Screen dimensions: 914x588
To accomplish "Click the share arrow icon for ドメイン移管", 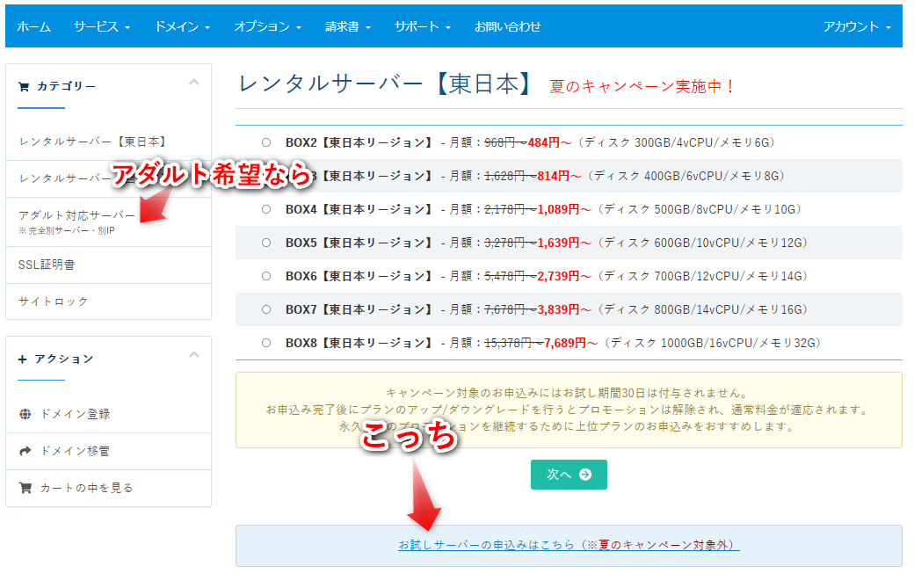I will (x=25, y=451).
